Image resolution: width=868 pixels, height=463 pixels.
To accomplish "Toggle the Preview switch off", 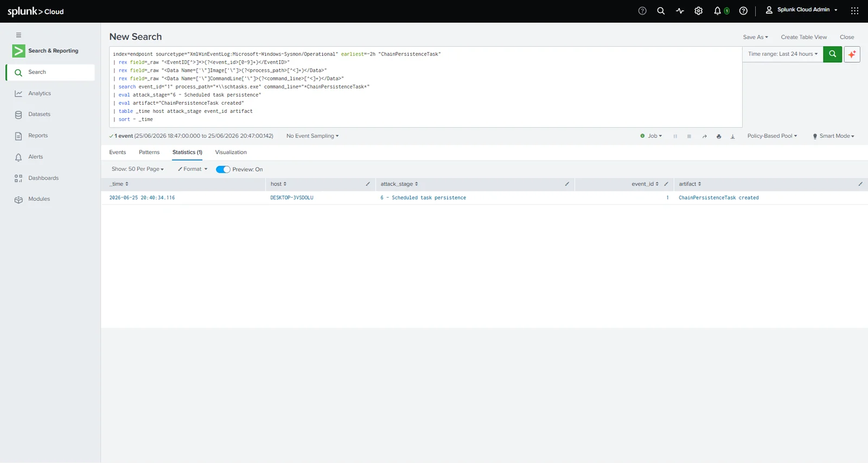I will (x=223, y=169).
